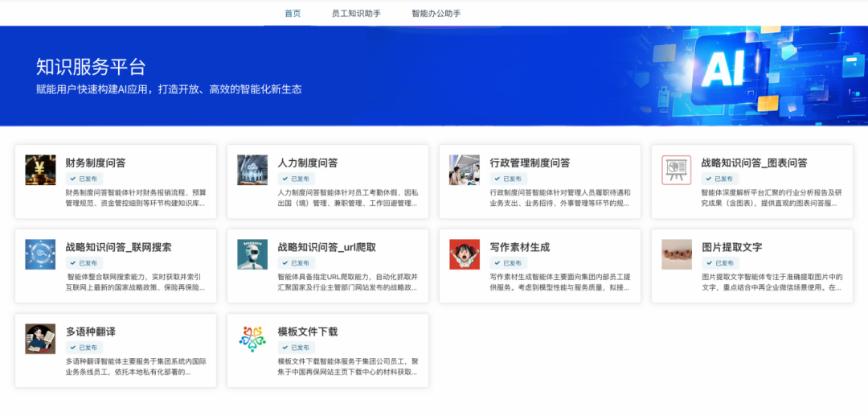The image size is (868, 416).
Task: Click the 战略知识问答_图表问答 presentation icon
Action: [676, 170]
